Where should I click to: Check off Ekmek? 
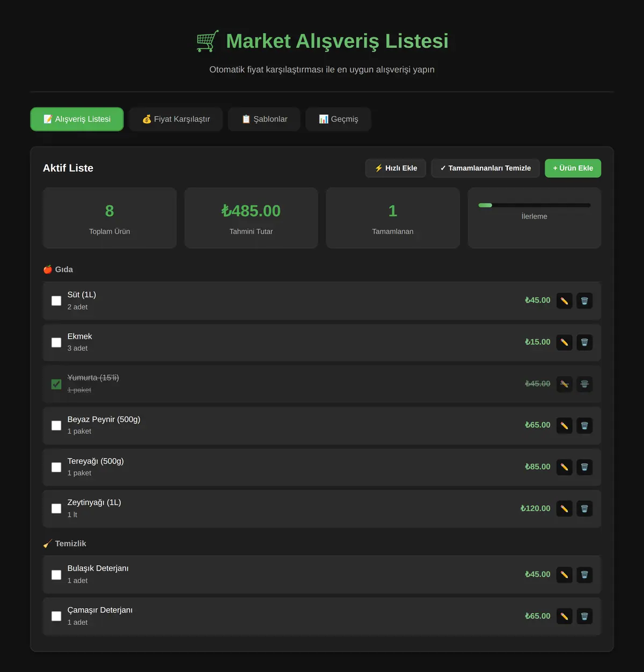click(x=56, y=342)
